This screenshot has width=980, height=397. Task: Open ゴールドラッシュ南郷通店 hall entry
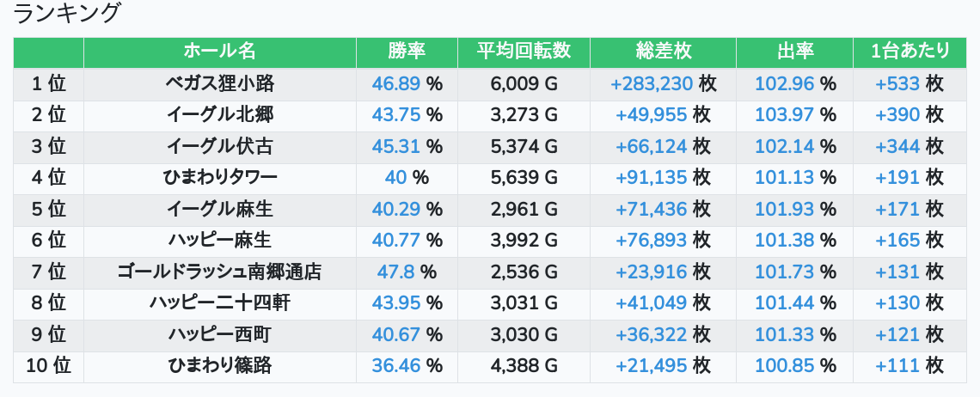(x=220, y=272)
